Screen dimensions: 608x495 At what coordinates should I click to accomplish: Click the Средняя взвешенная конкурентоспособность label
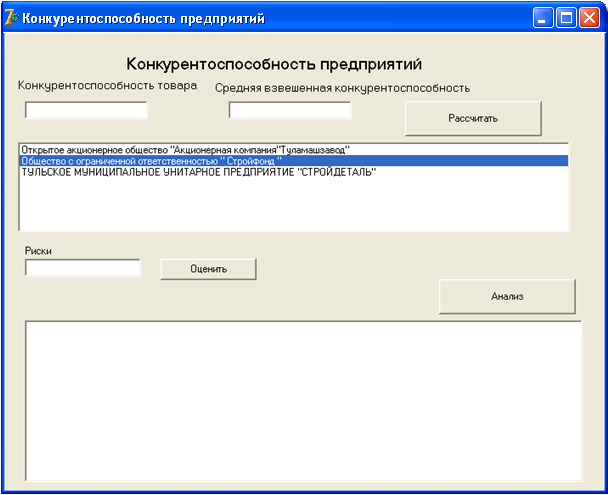(x=342, y=88)
